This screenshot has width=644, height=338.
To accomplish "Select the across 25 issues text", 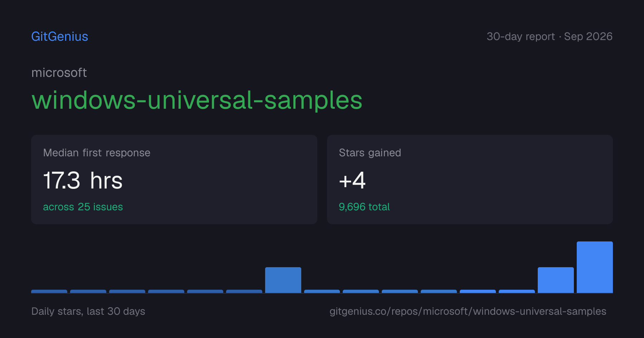I will coord(83,207).
